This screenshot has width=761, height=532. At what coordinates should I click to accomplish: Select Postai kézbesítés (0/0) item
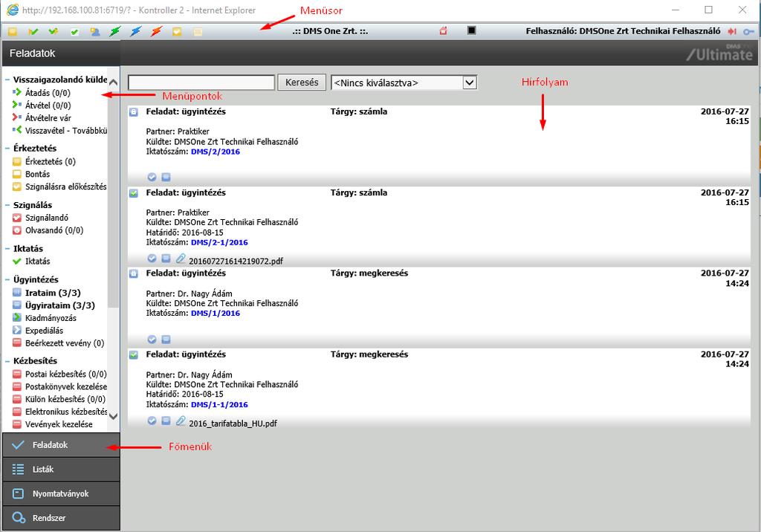coord(65,374)
